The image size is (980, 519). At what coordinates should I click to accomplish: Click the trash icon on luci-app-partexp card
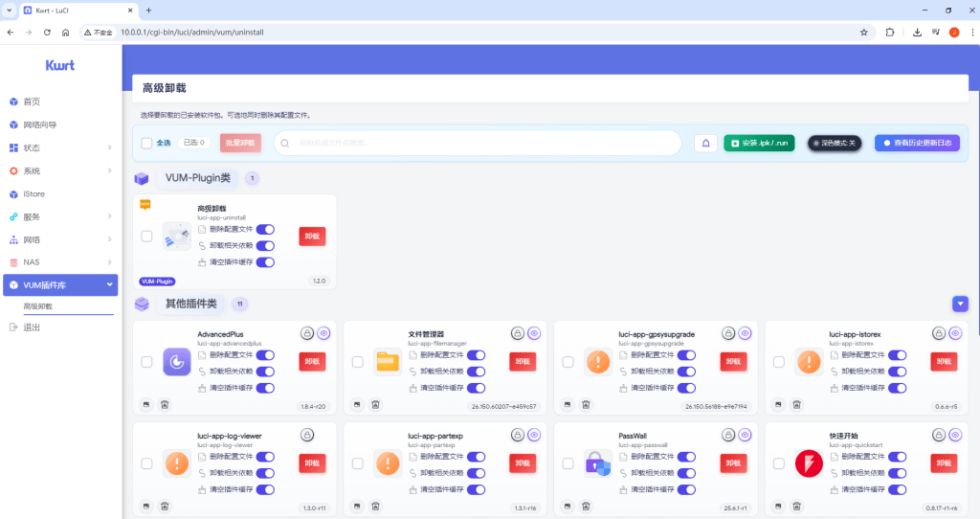[x=375, y=506]
